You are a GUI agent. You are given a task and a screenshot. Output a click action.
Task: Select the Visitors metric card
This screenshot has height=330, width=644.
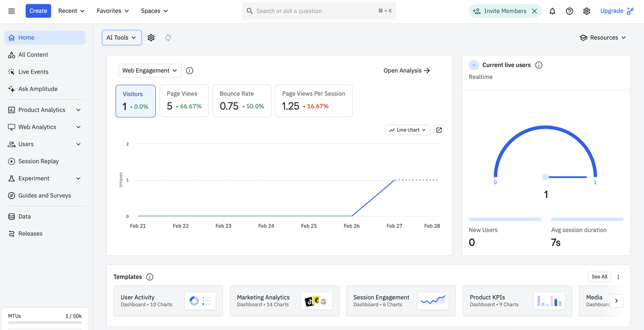point(136,101)
